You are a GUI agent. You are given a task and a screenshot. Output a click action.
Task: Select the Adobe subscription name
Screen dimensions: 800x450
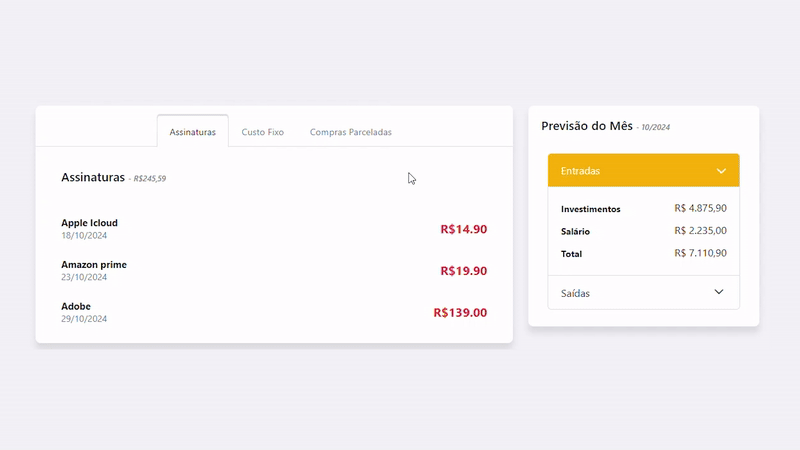[x=76, y=306]
